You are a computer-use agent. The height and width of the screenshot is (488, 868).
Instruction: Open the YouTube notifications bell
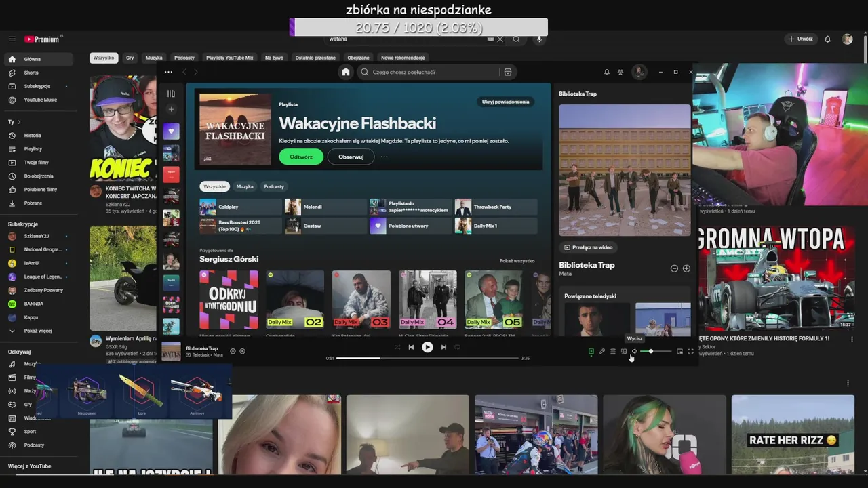tap(827, 39)
